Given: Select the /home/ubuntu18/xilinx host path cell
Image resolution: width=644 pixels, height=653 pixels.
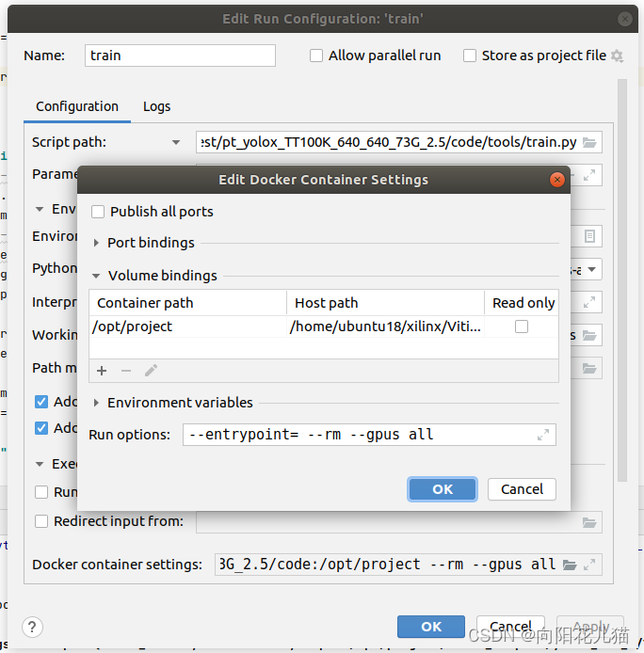Looking at the screenshot, I should 386,326.
